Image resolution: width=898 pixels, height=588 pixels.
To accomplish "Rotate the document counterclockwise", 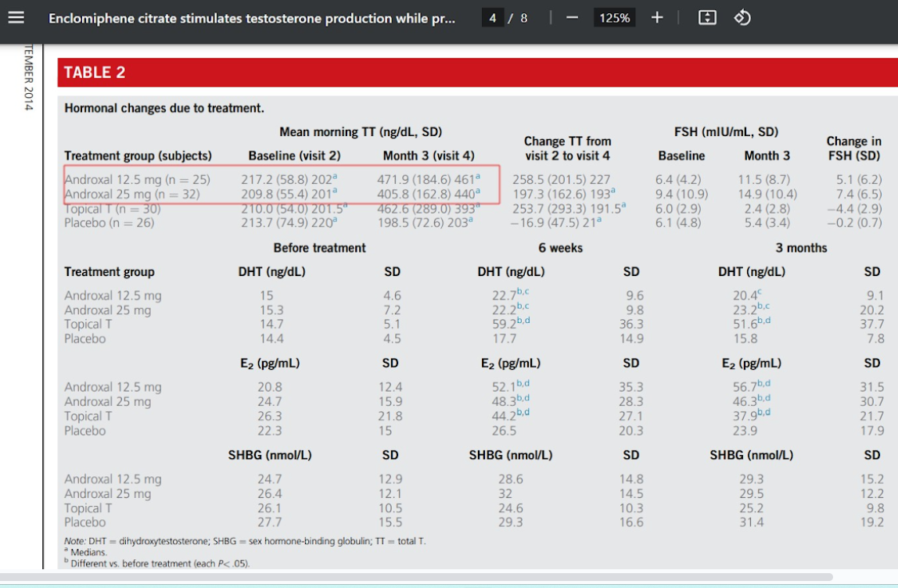I will tap(742, 18).
